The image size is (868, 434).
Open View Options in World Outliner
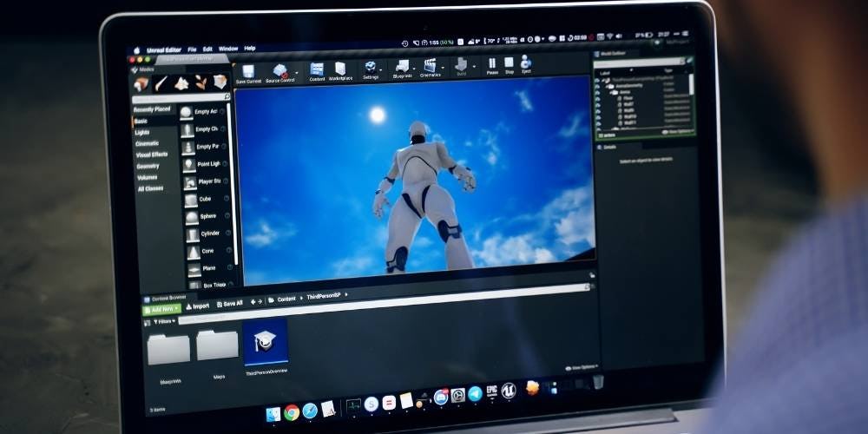click(678, 132)
